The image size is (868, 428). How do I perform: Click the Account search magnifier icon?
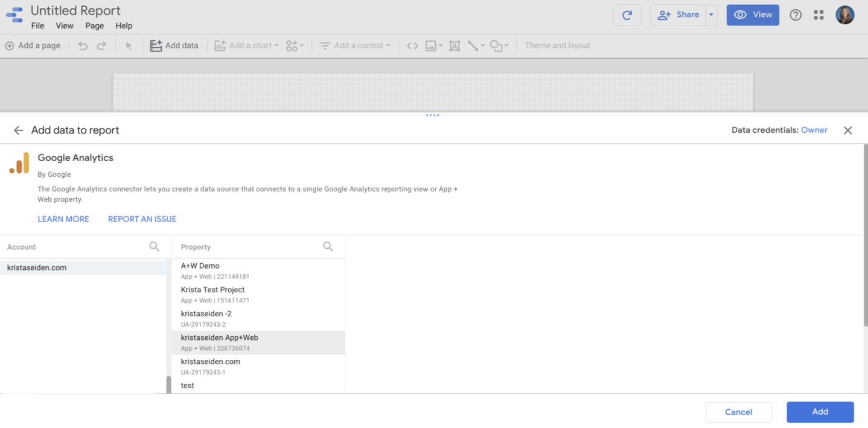(155, 246)
